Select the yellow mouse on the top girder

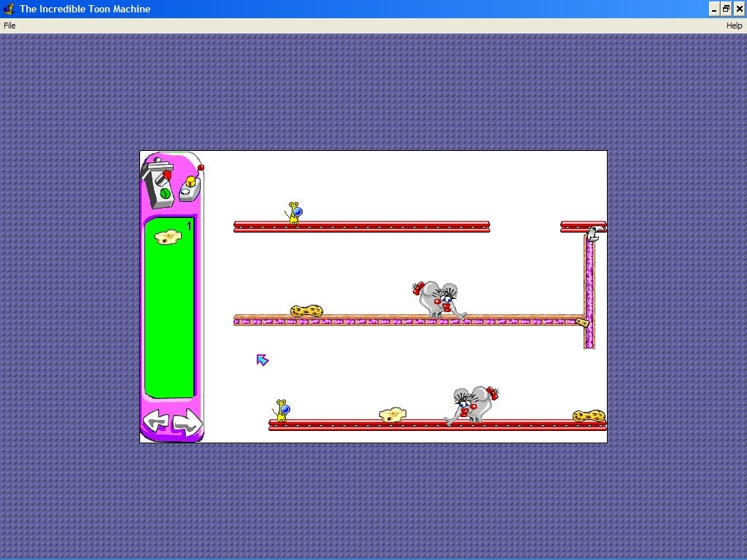coord(293,212)
